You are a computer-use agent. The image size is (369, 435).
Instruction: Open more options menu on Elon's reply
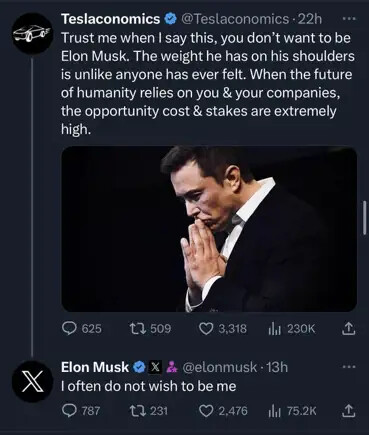pos(349,367)
